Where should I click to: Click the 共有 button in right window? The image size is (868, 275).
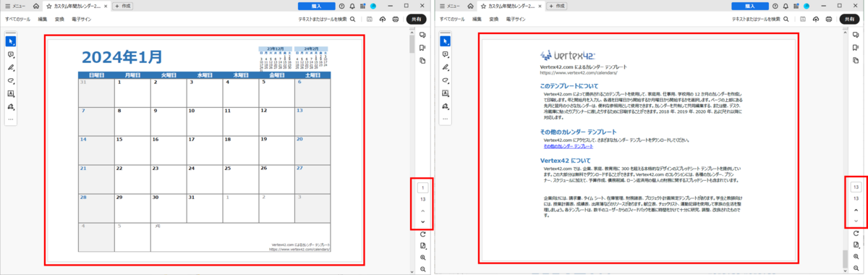point(849,19)
